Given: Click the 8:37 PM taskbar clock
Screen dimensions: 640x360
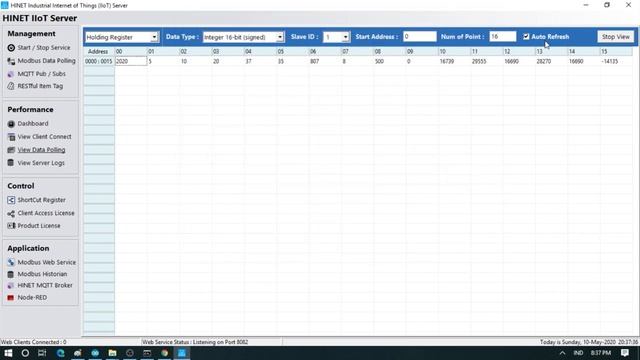Looking at the screenshot, I should [x=600, y=353].
